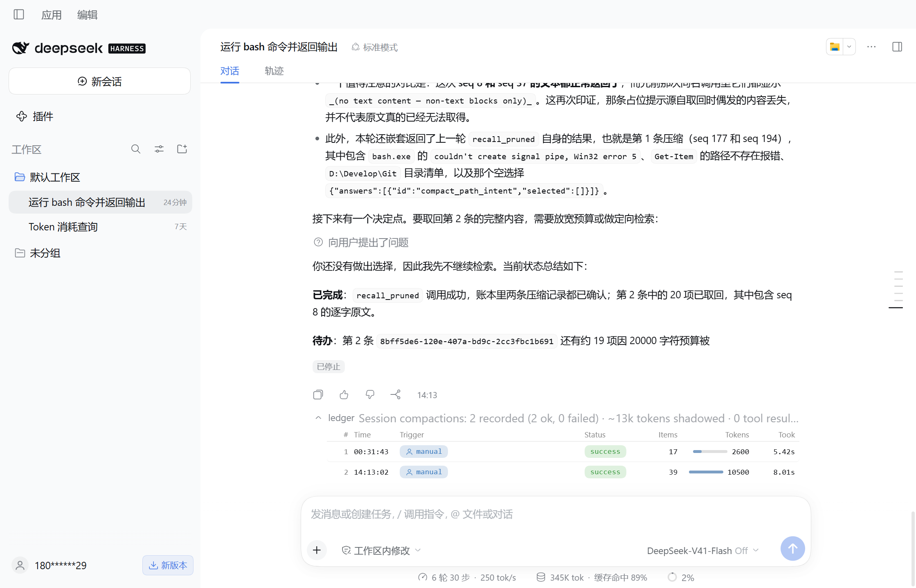Image resolution: width=916 pixels, height=588 pixels.
Task: Click the token progress bar for 10500
Action: pyautogui.click(x=706, y=472)
